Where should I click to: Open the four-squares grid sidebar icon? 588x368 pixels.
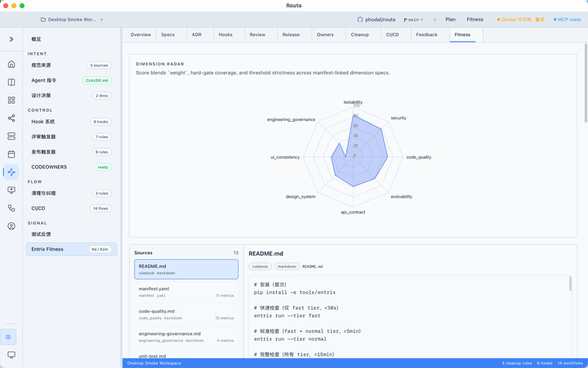[x=11, y=101]
